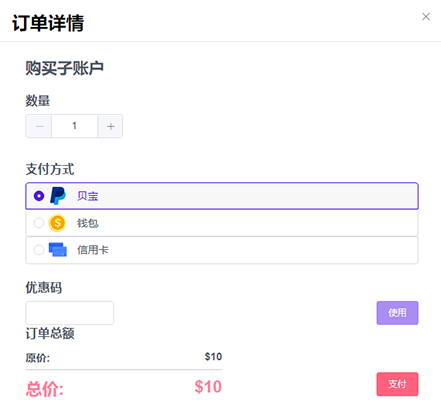Apply the coupon with 使用 button

397,313
